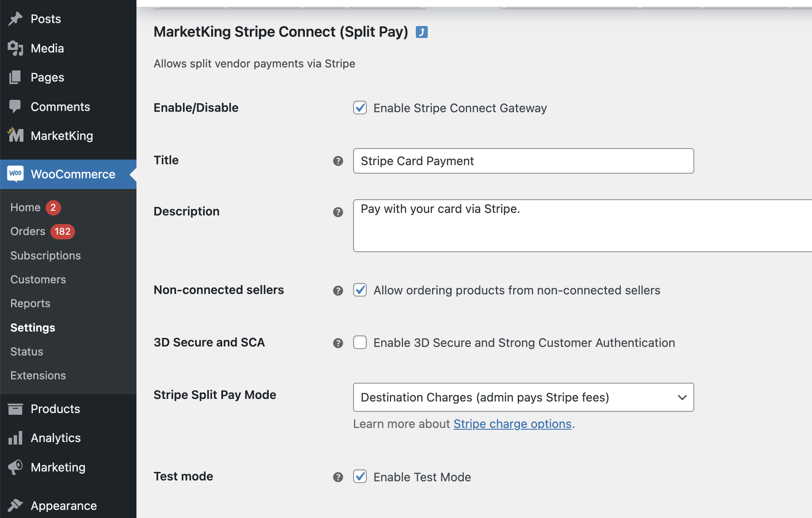
Task: Click the Analytics bar chart icon
Action: tap(15, 438)
